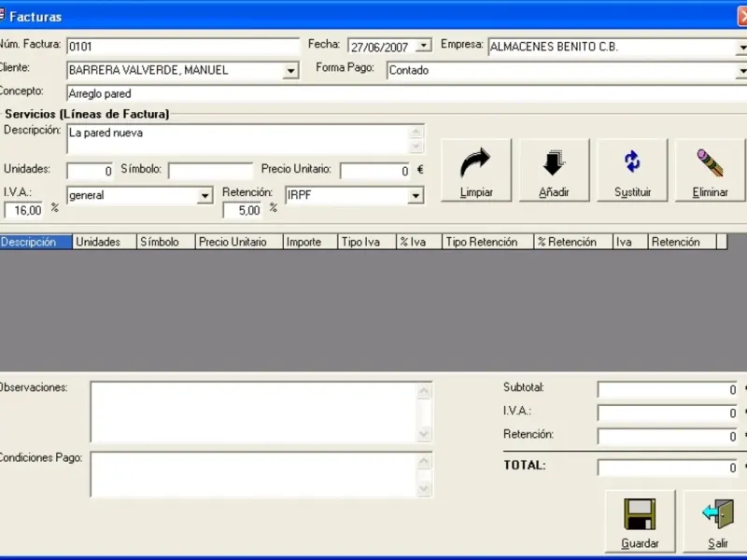Click the Facturas window title icon

pyautogui.click(x=3, y=16)
